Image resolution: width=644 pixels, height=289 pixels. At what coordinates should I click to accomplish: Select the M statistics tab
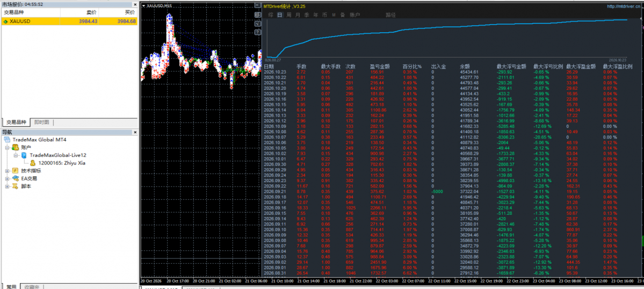click(334, 15)
